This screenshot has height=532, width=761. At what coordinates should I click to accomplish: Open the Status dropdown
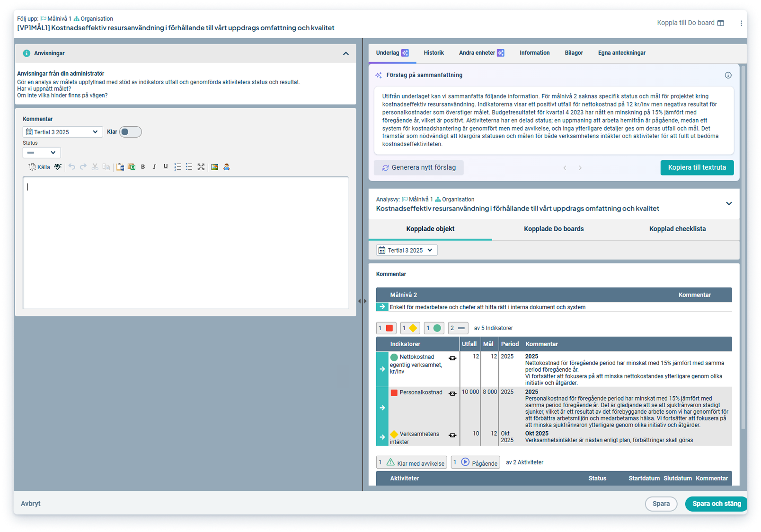pyautogui.click(x=42, y=153)
